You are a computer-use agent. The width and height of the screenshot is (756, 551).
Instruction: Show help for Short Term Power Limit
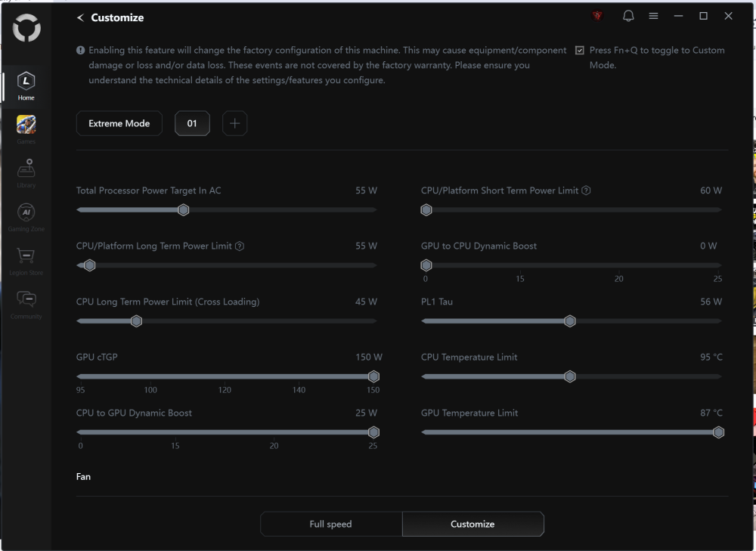pos(587,190)
